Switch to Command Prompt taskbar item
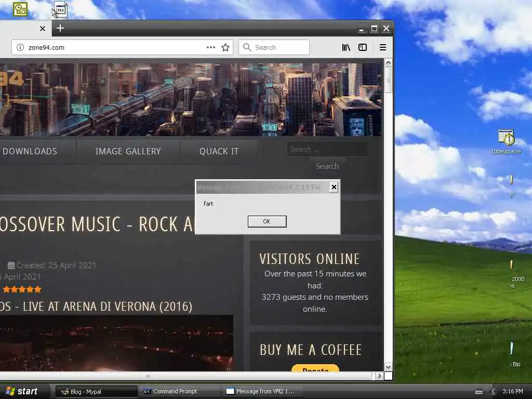This screenshot has height=399, width=532. click(180, 392)
